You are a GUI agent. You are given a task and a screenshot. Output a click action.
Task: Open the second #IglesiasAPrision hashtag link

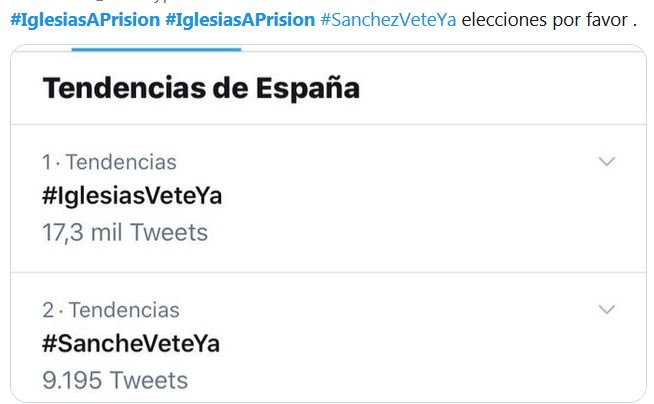(239, 20)
